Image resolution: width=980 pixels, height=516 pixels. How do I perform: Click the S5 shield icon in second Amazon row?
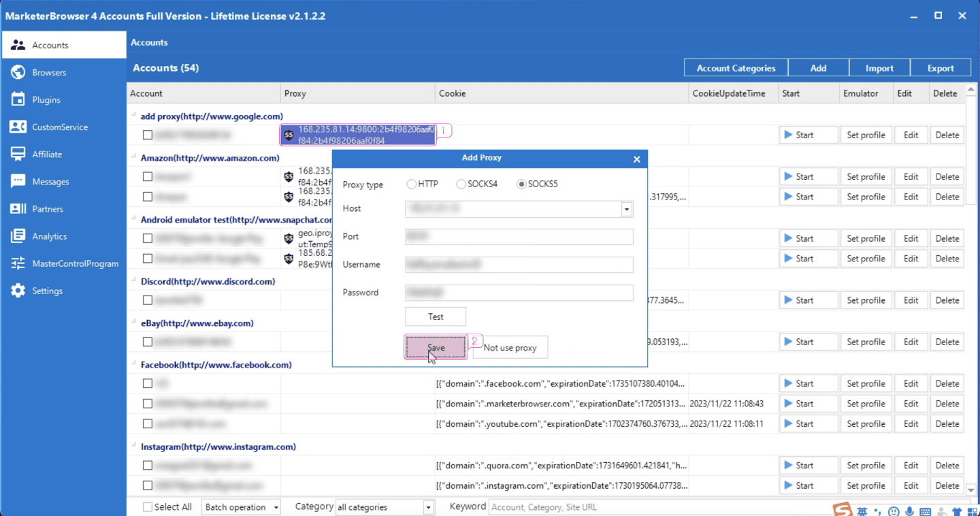point(289,197)
